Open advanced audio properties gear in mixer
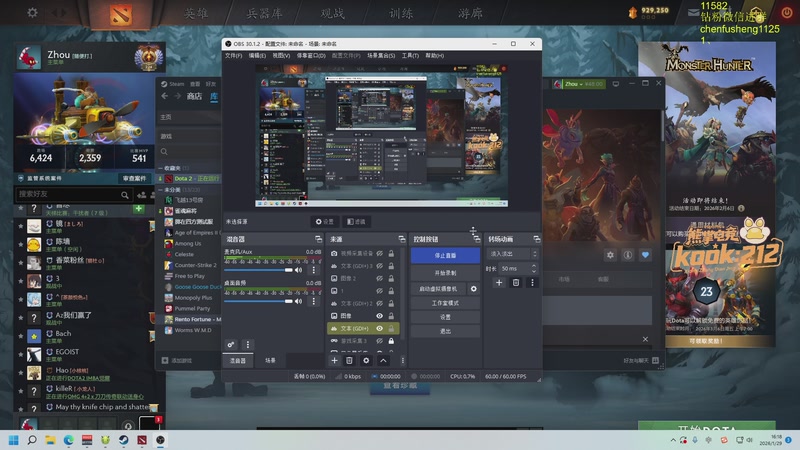 click(231, 345)
